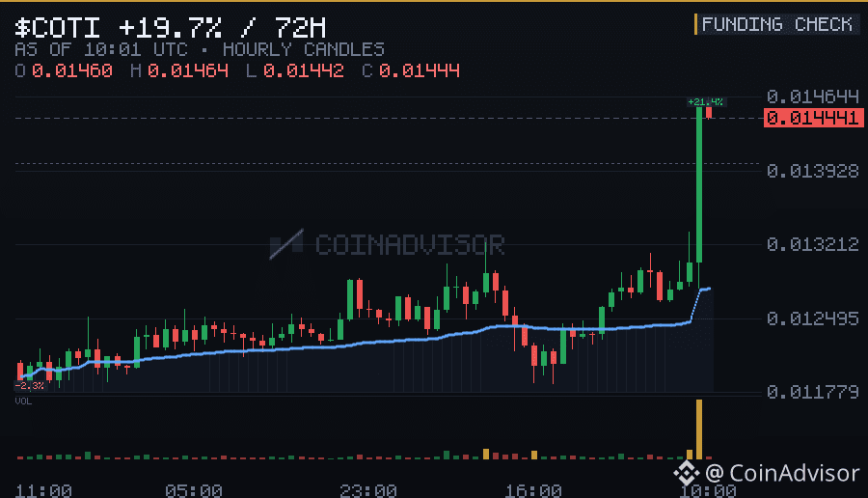Click the $COTI +19.7% / 72H title
This screenshot has width=868, height=498.
(170, 28)
